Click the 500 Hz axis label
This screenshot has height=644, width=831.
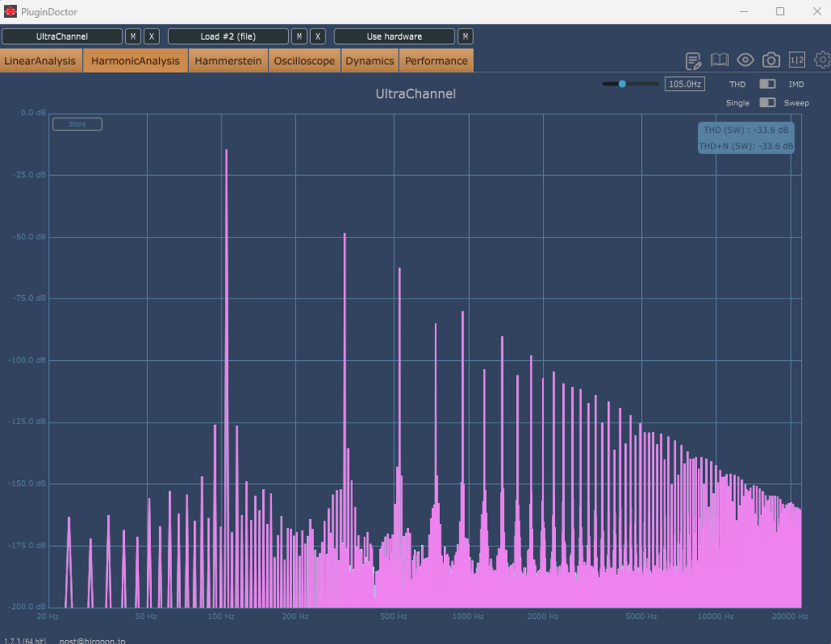coord(394,616)
